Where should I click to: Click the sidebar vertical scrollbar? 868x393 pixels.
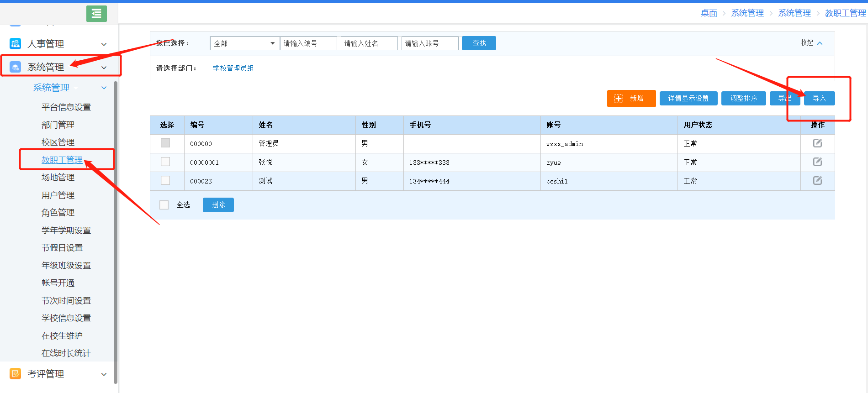coord(116,228)
